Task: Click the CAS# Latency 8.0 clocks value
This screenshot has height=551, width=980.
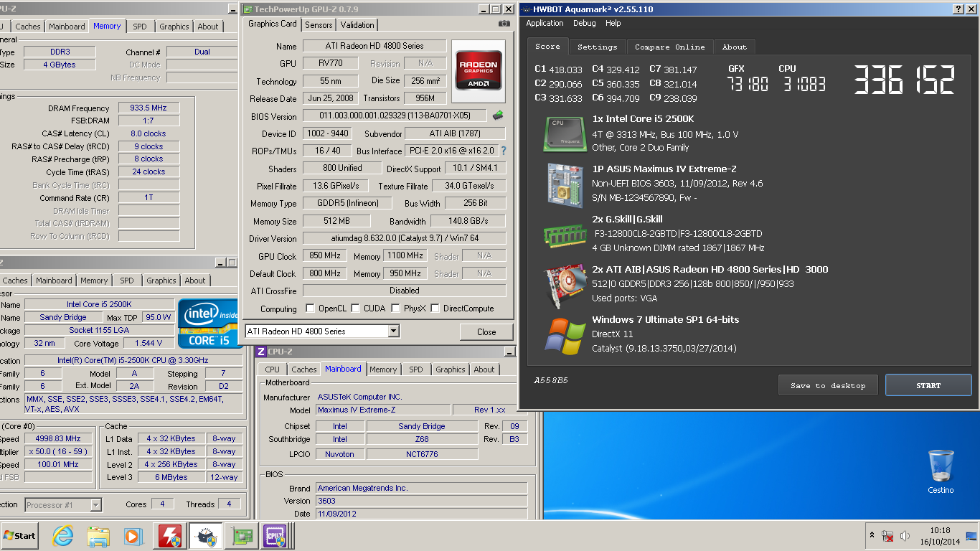Action: point(149,133)
